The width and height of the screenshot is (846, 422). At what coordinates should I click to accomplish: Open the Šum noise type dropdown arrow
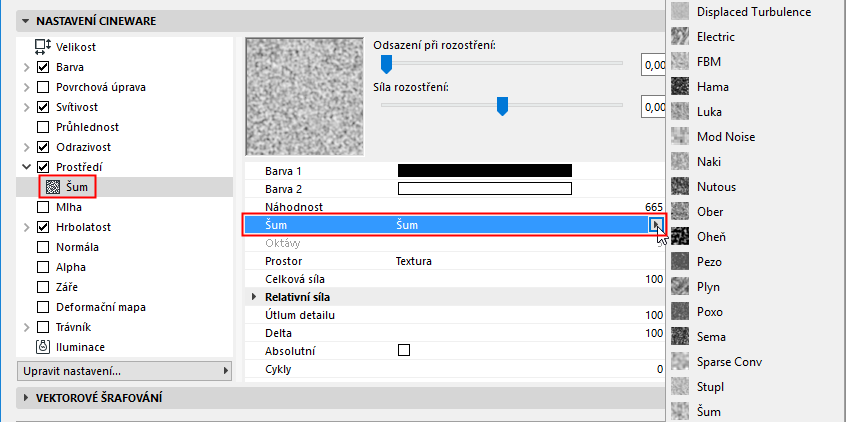click(x=656, y=225)
